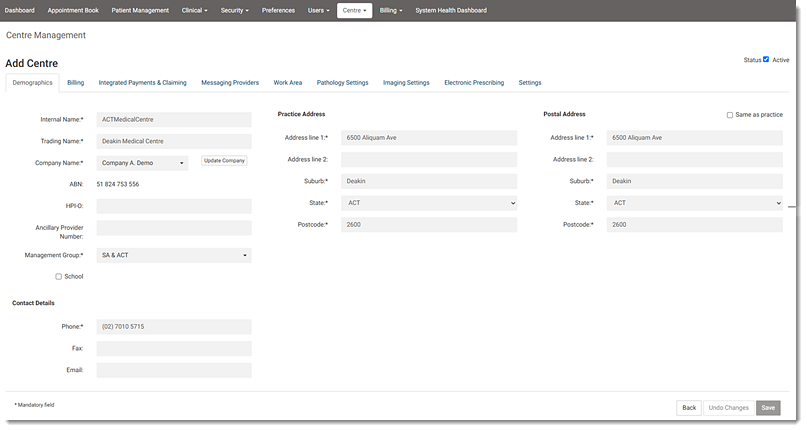Viewport: 807px width, 430px height.
Task: Toggle the Status Active checkbox
Action: [x=766, y=60]
